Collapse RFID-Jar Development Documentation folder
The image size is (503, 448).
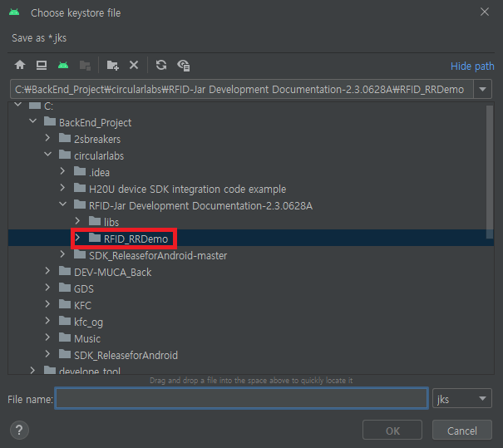63,204
